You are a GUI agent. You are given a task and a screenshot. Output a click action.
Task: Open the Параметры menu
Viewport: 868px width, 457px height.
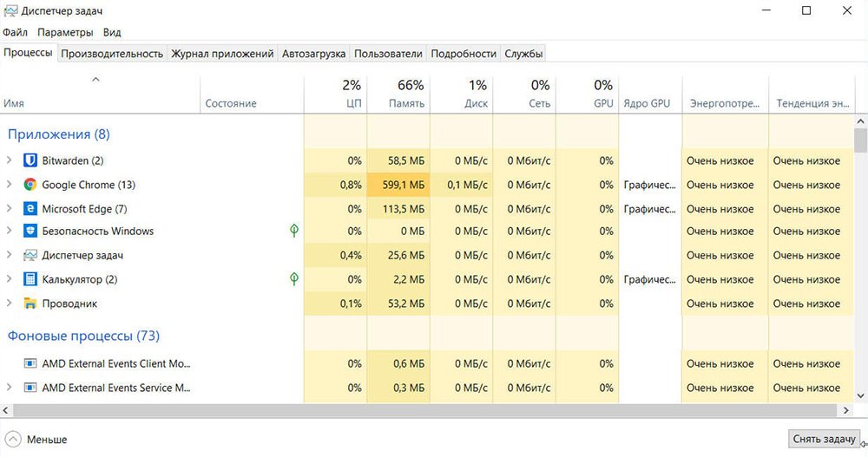point(65,32)
